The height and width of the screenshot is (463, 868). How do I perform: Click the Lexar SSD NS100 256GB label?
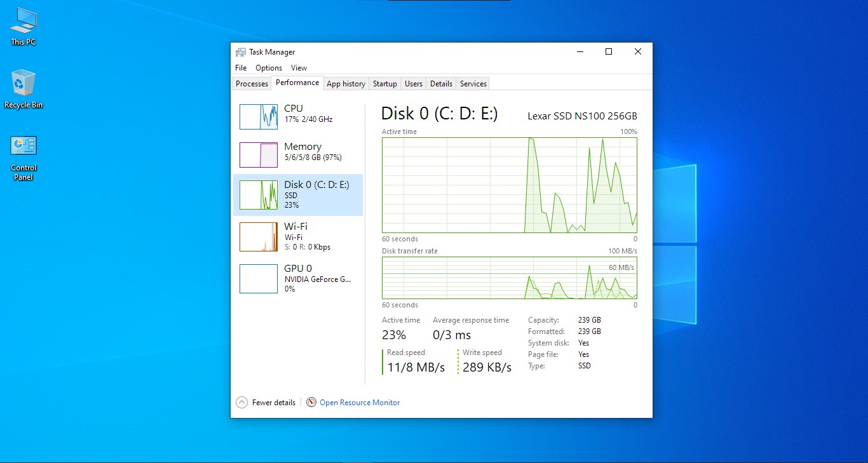click(x=582, y=116)
